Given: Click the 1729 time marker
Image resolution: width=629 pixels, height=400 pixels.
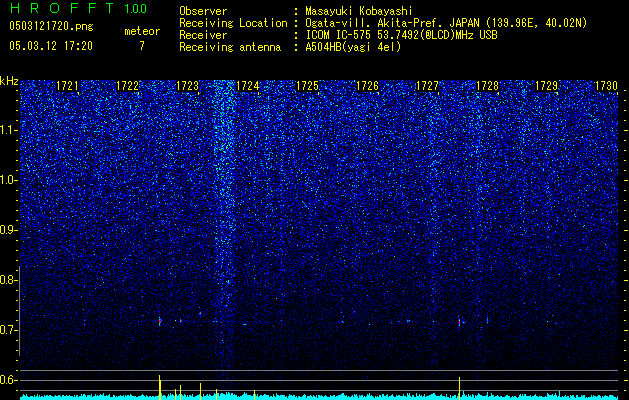Looking at the screenshot, I should (x=547, y=86).
